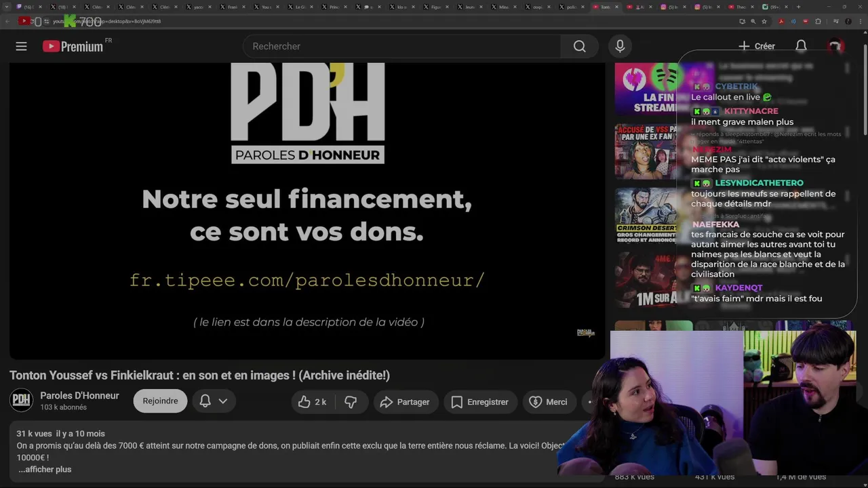Switch to the 'yaco' browser tab
This screenshot has width=868, height=488.
[x=198, y=7]
